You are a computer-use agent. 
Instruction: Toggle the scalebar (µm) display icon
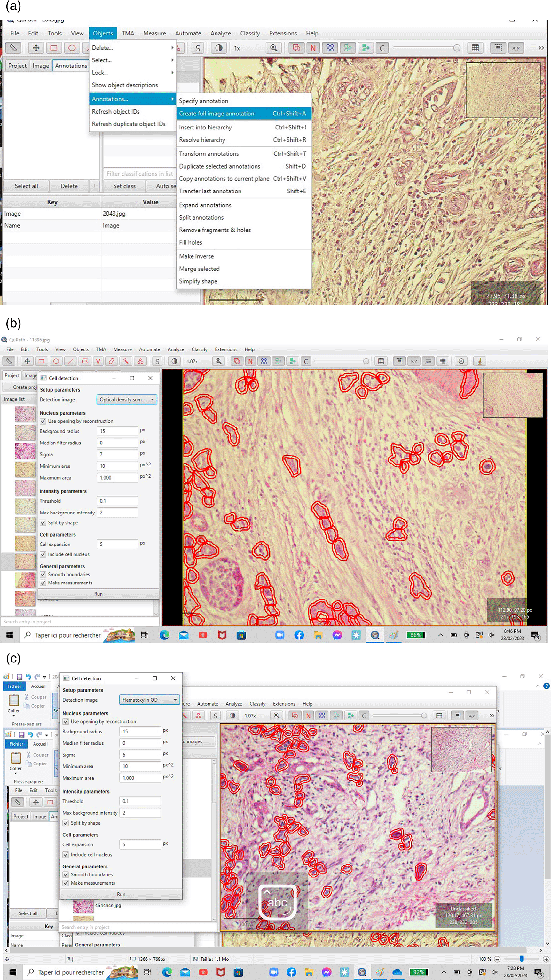[x=429, y=361]
